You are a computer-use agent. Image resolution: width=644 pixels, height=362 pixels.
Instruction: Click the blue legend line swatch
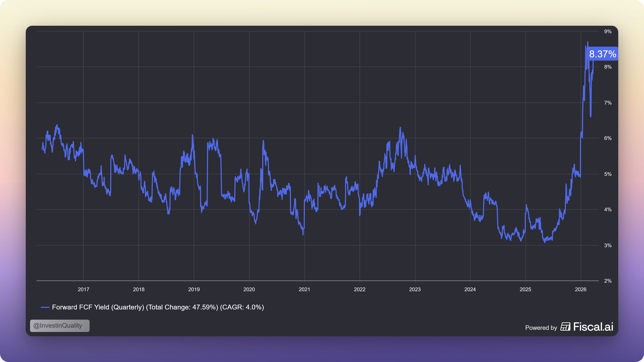45,307
